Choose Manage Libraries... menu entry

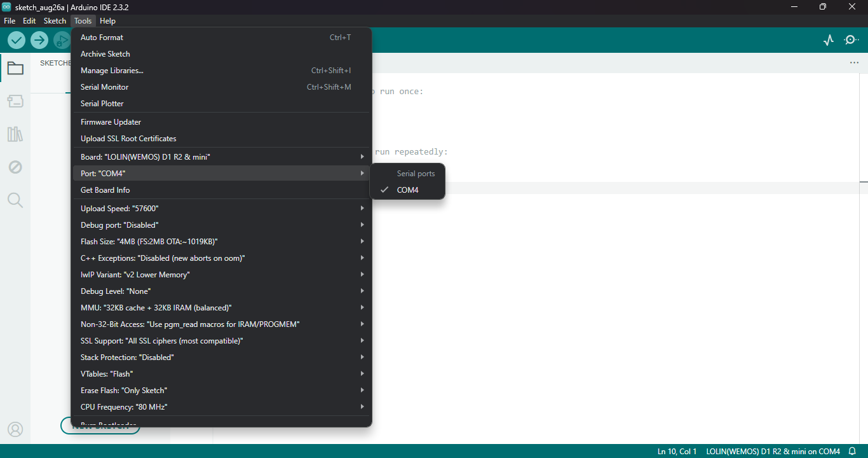pos(221,71)
